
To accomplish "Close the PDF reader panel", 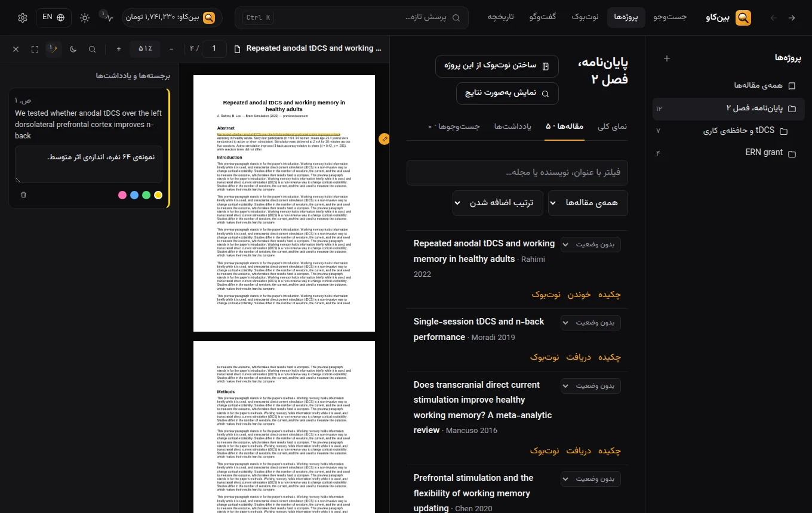I will (16, 49).
